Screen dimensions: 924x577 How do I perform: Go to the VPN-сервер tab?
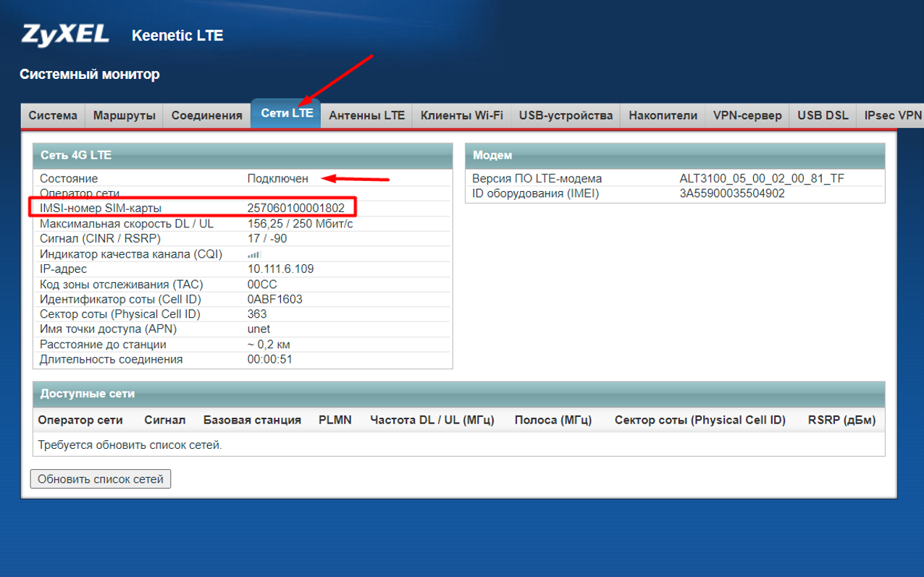[x=747, y=115]
